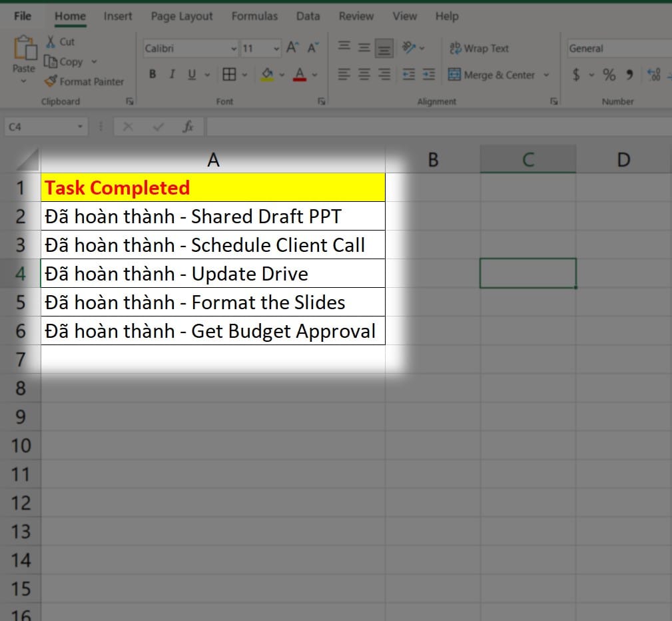
Task: Toggle Italic formatting
Action: 172,75
